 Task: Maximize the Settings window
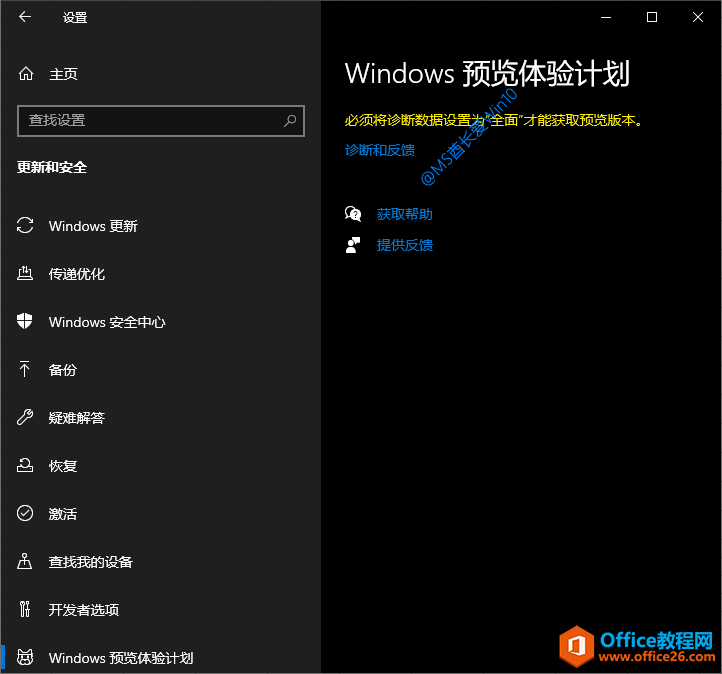(x=652, y=17)
